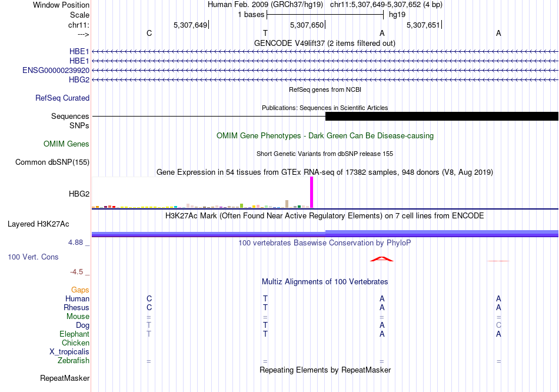
Task: Click the 5,307,651 ruler position
Action: [423, 25]
